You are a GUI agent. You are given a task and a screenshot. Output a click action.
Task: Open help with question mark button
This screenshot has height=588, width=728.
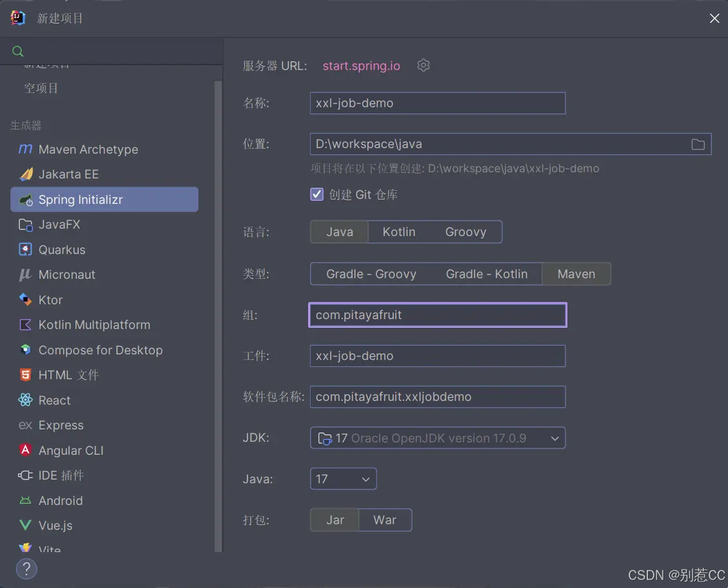[27, 569]
